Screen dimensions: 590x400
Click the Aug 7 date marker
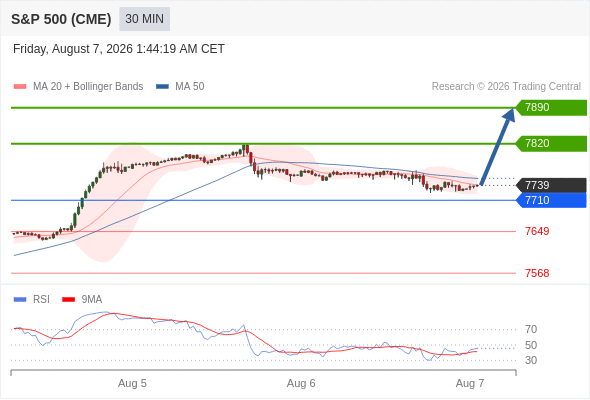[x=470, y=383]
